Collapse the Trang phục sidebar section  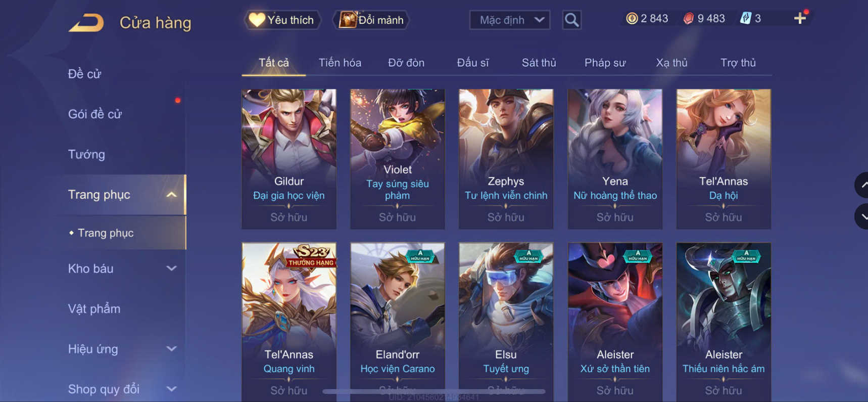tap(172, 195)
